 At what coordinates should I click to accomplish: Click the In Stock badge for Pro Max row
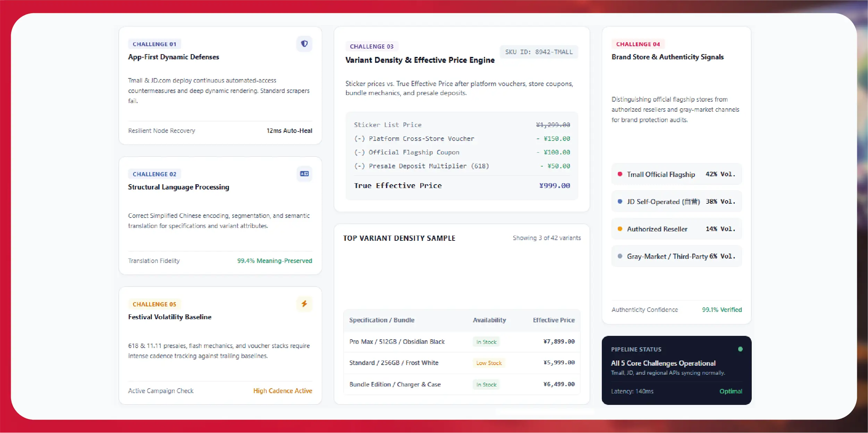[x=486, y=342]
